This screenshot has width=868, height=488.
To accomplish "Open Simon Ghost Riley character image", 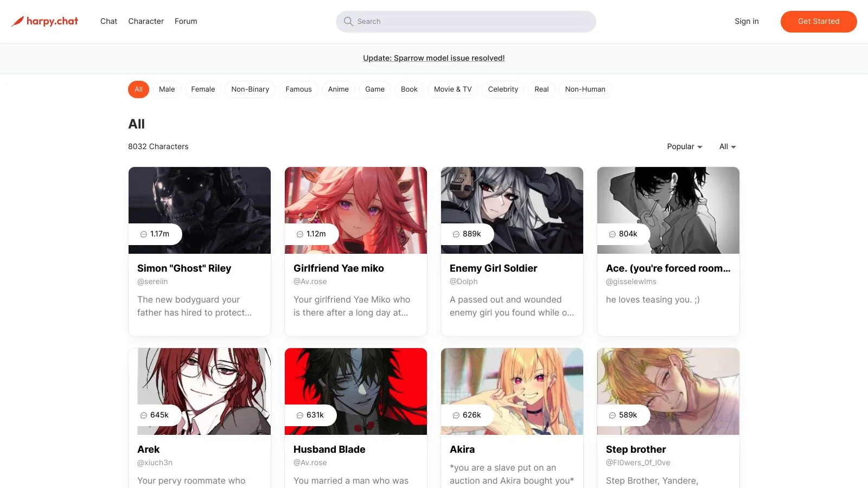I will [x=200, y=210].
